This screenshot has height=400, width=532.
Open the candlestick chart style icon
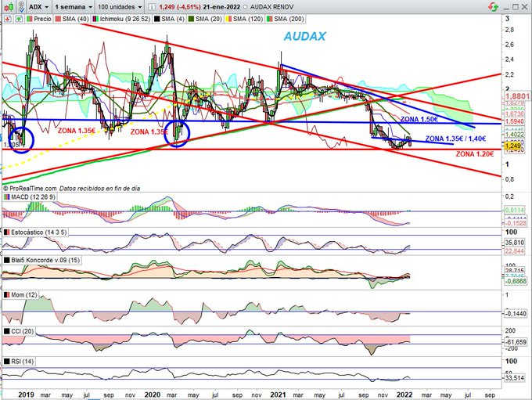coord(9,6)
